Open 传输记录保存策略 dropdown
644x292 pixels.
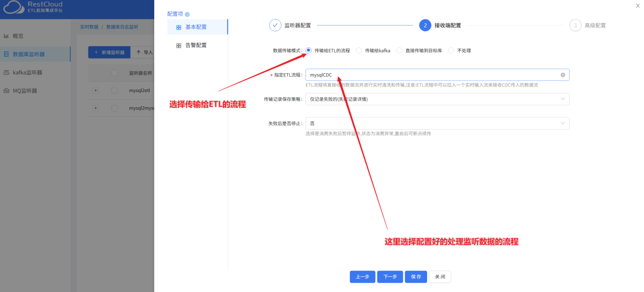tap(437, 99)
